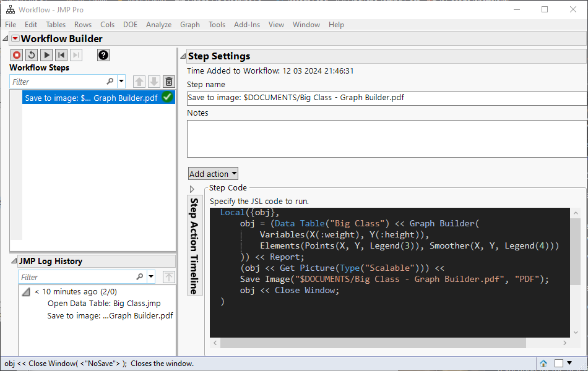This screenshot has width=588, height=371.
Task: Open the workflow steps filter dropdown arrow
Action: pyautogui.click(x=121, y=81)
